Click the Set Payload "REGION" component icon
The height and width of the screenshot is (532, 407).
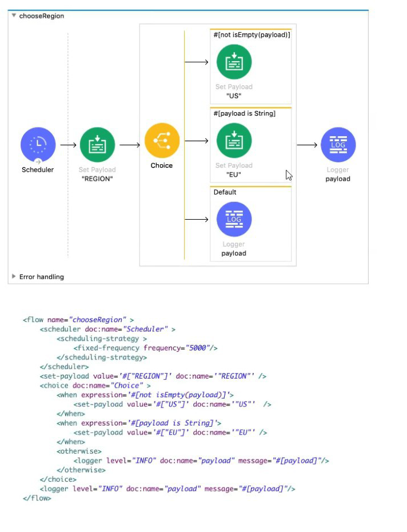pyautogui.click(x=97, y=145)
